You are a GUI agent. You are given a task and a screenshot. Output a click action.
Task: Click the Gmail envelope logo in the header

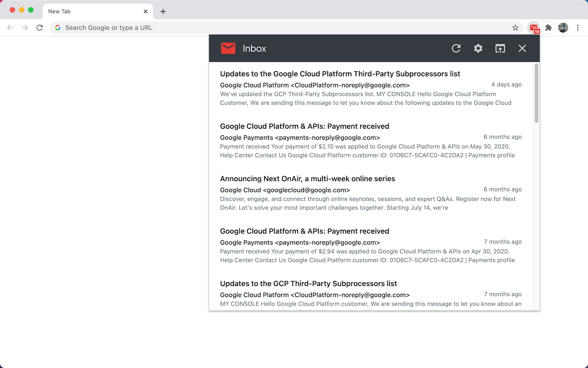[228, 48]
